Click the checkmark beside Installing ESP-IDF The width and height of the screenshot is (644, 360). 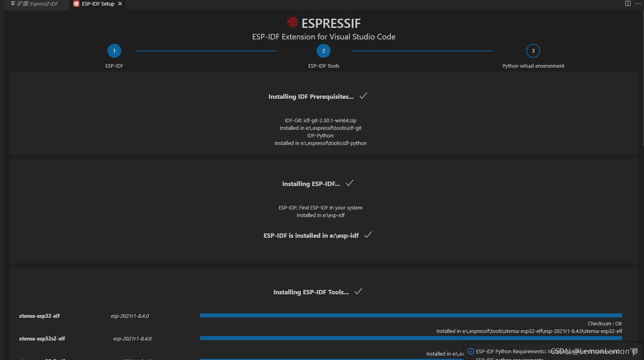tap(350, 183)
